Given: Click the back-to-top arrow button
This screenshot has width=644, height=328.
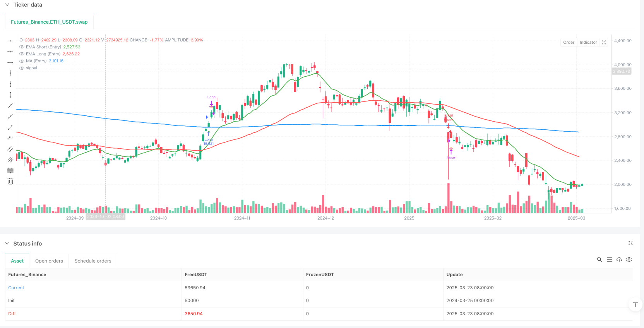Looking at the screenshot, I should (x=635, y=305).
